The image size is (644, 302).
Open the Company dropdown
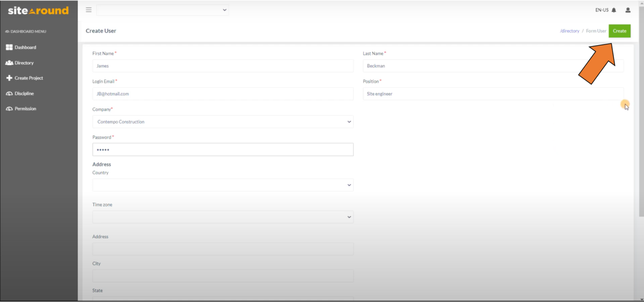click(223, 122)
